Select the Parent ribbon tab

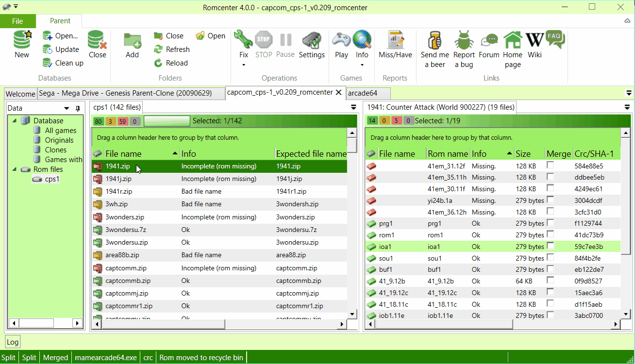[x=60, y=21]
